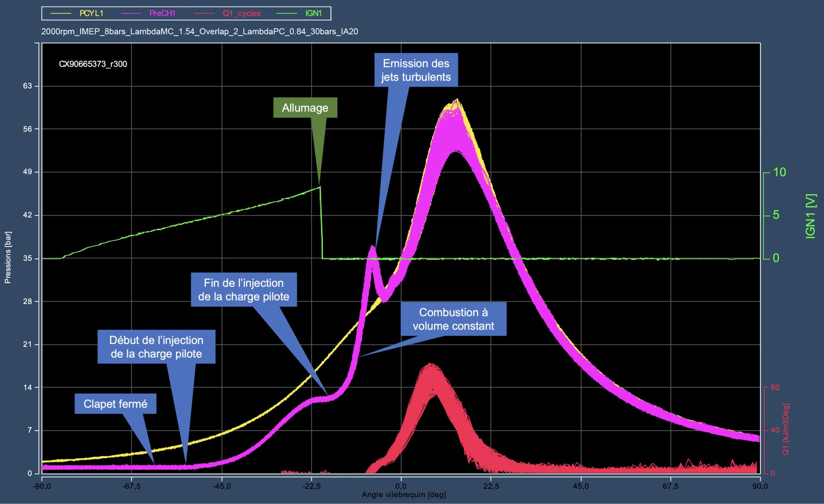Viewport: 824px width, 504px height.
Task: Select 'Combustion à volume constant' annotation
Action: pyautogui.click(x=453, y=319)
